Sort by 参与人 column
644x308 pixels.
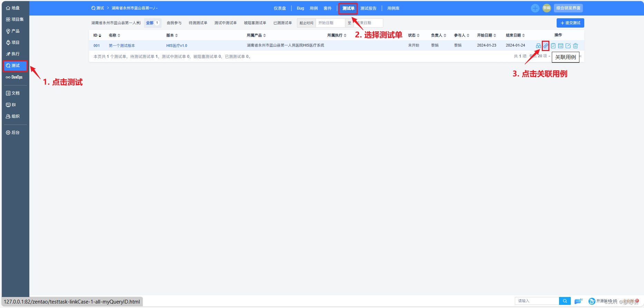[x=462, y=35]
